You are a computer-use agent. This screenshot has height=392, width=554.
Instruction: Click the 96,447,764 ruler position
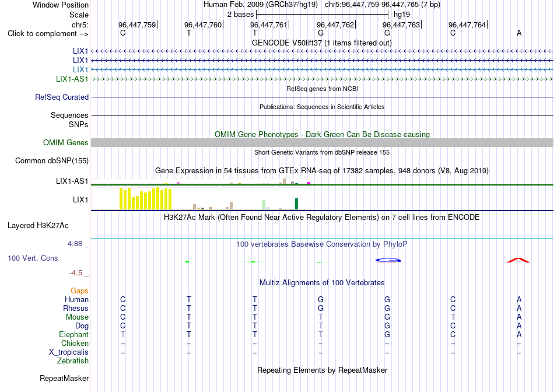pyautogui.click(x=467, y=24)
